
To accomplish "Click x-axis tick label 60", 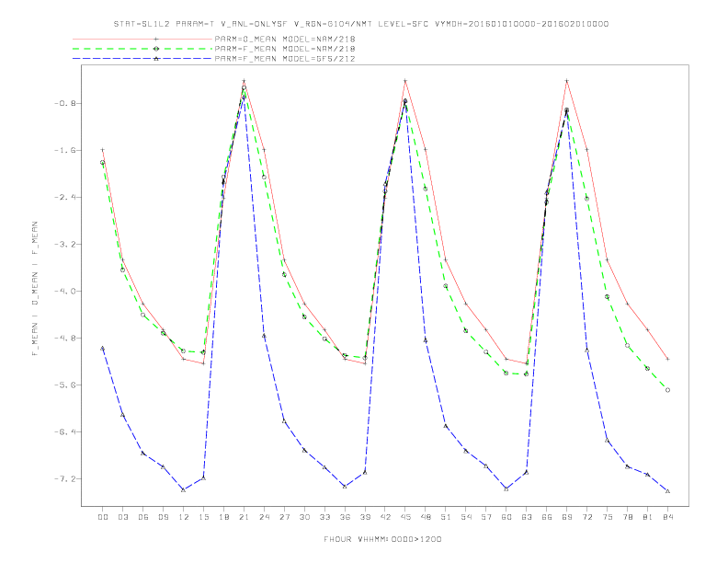I will pos(506,517).
